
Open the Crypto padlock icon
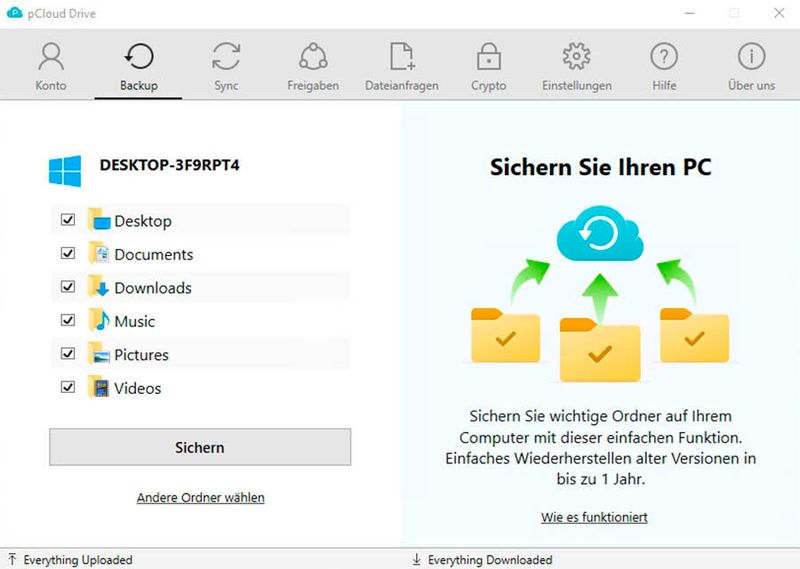coord(489,56)
